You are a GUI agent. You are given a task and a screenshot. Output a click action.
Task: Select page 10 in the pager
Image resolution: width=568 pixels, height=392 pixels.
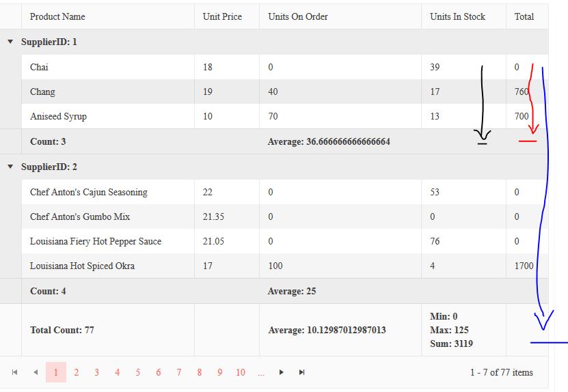click(241, 372)
